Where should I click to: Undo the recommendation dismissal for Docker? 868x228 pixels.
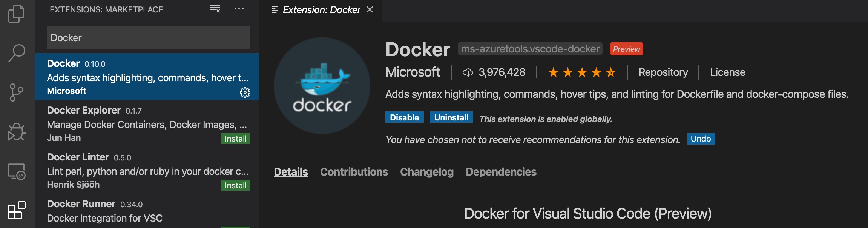pyautogui.click(x=700, y=139)
